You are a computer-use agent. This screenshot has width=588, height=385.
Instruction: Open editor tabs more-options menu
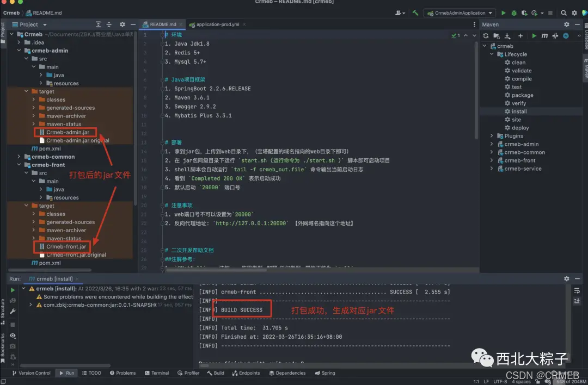474,24
